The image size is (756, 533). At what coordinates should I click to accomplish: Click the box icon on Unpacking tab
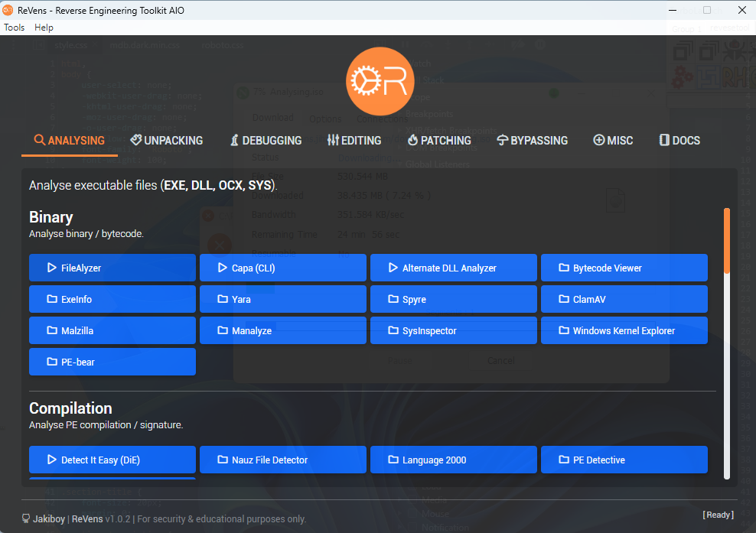(x=136, y=140)
